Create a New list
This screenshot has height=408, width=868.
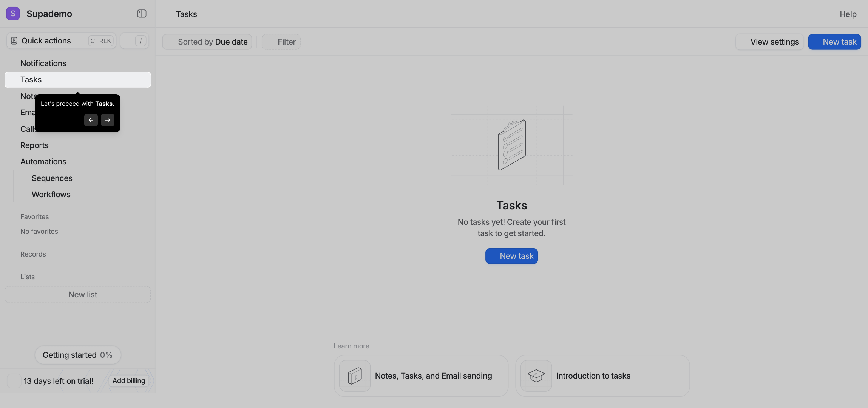pos(77,295)
